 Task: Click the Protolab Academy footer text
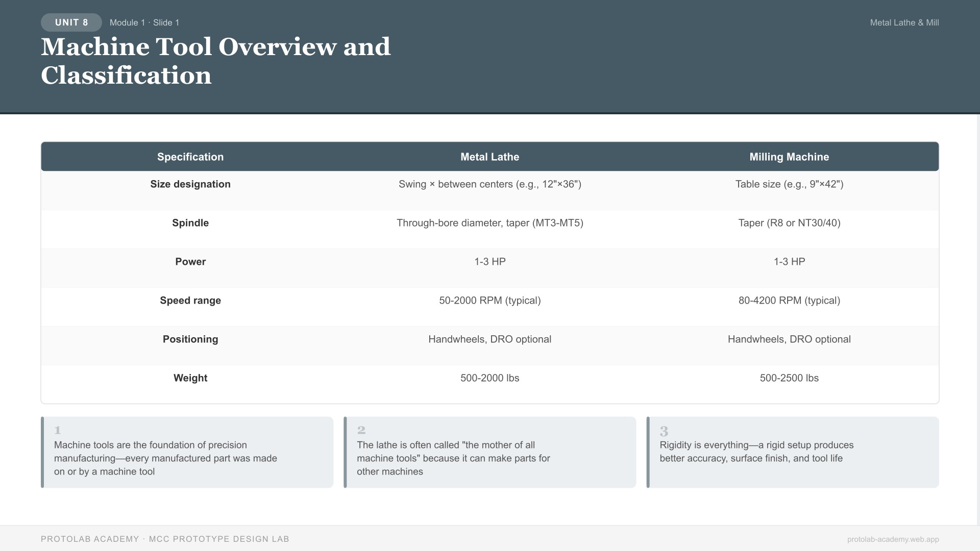click(x=165, y=539)
